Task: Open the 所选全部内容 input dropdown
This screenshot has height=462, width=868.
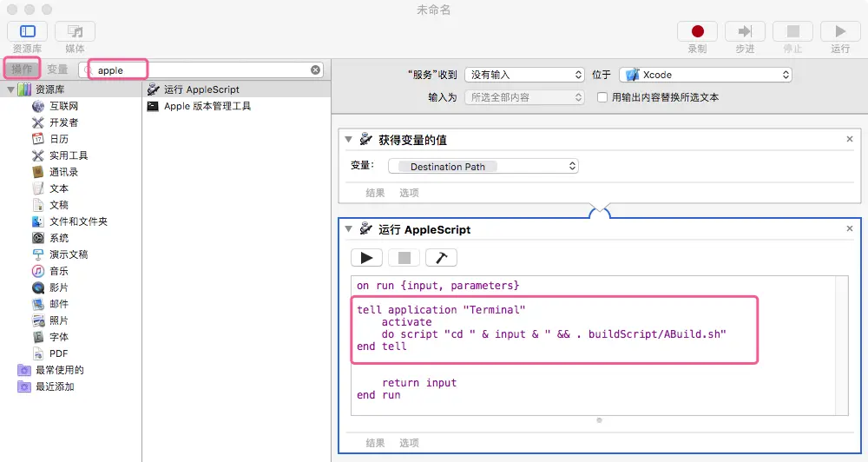Action: pyautogui.click(x=525, y=97)
